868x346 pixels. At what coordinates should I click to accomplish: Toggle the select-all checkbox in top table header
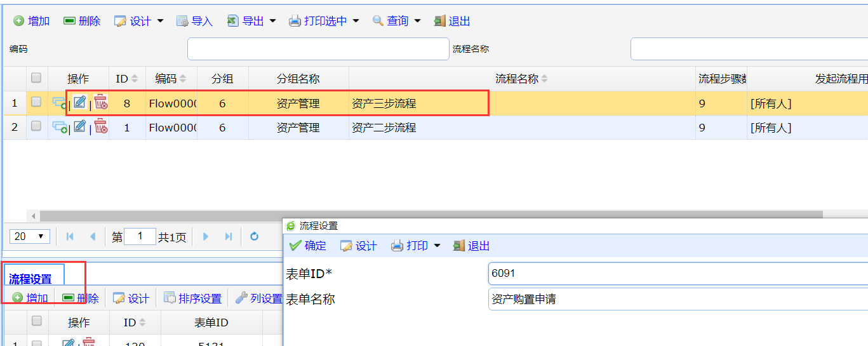(36, 78)
